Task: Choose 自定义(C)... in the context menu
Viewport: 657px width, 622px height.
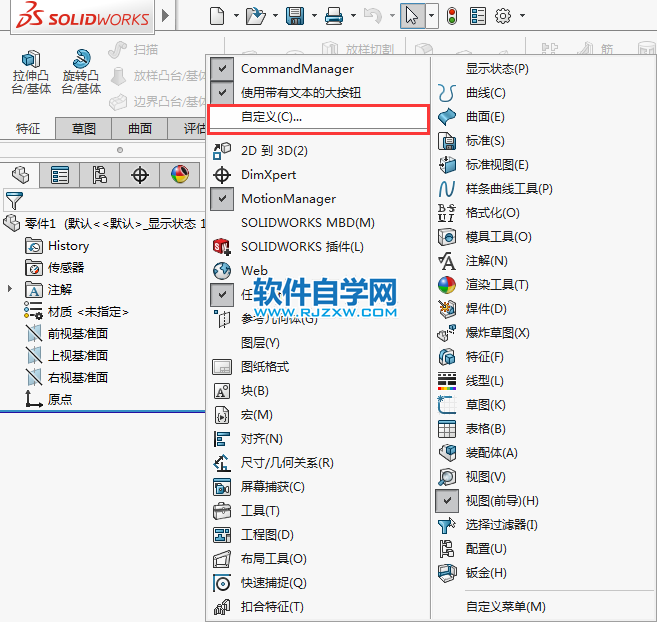Action: tap(318, 118)
